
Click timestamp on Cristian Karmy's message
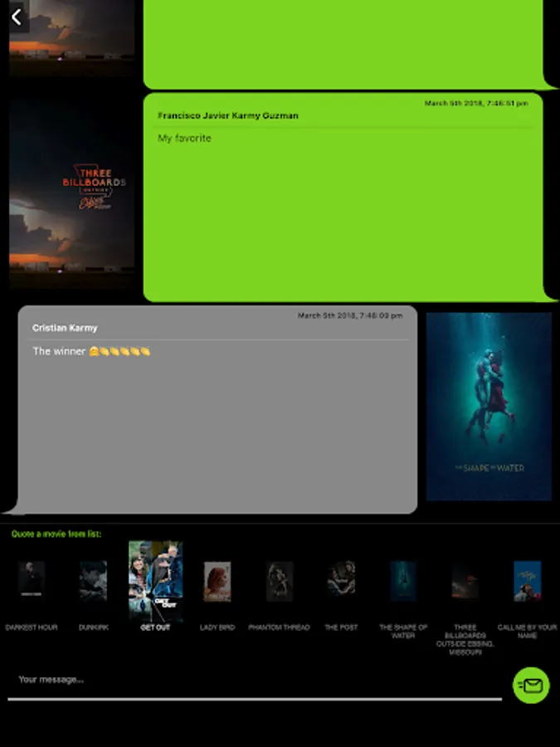point(350,315)
